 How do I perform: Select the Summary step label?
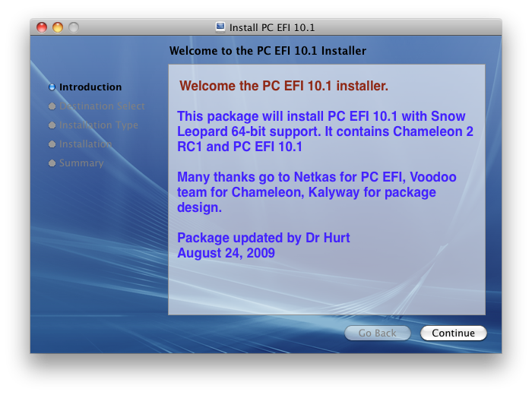pos(81,163)
